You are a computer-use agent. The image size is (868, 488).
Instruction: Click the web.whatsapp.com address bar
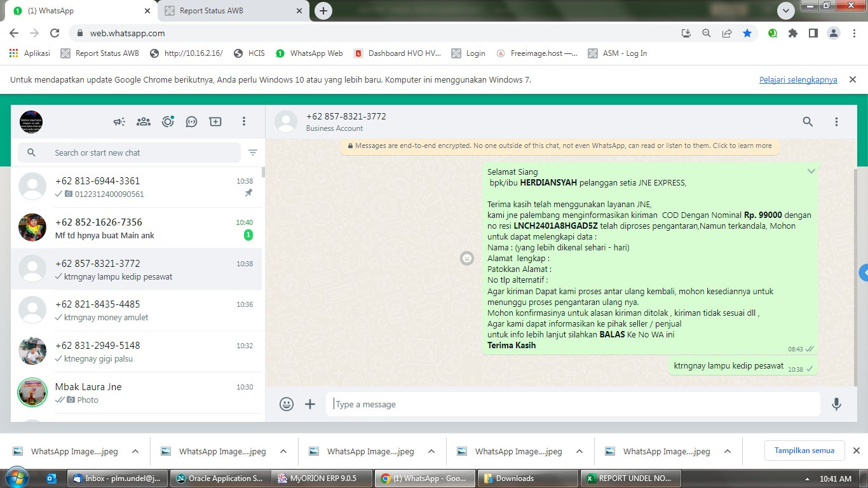tap(375, 33)
